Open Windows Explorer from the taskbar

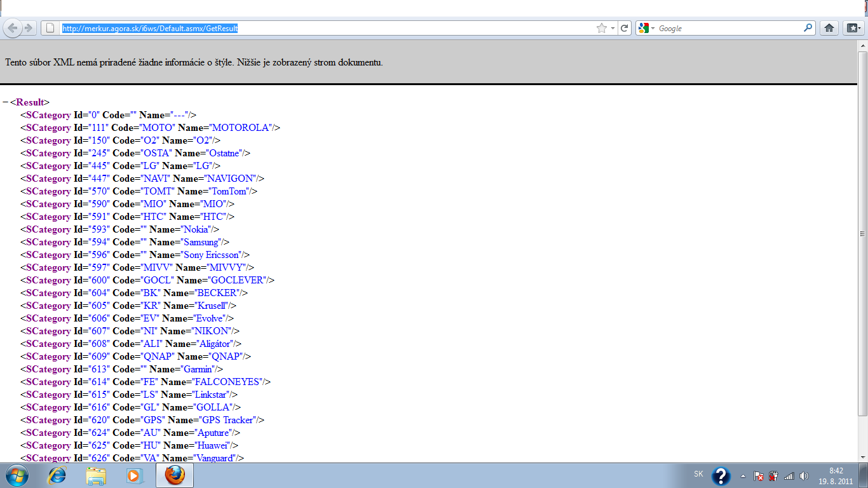coord(96,475)
